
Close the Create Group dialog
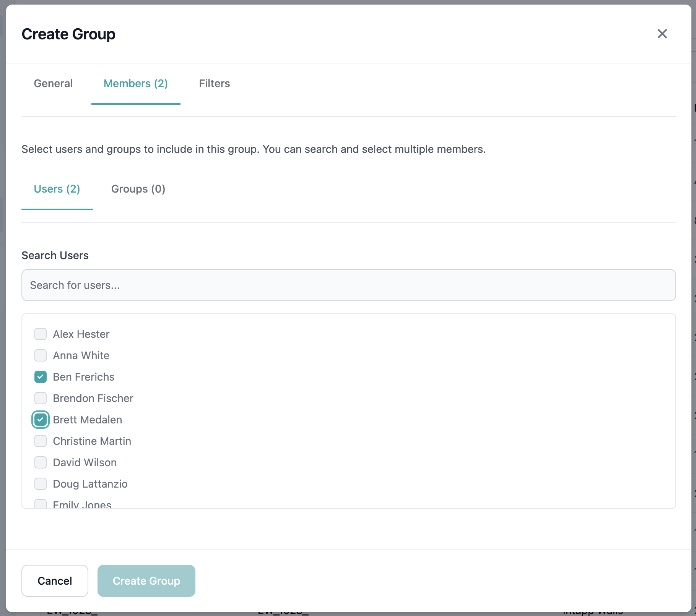662,34
